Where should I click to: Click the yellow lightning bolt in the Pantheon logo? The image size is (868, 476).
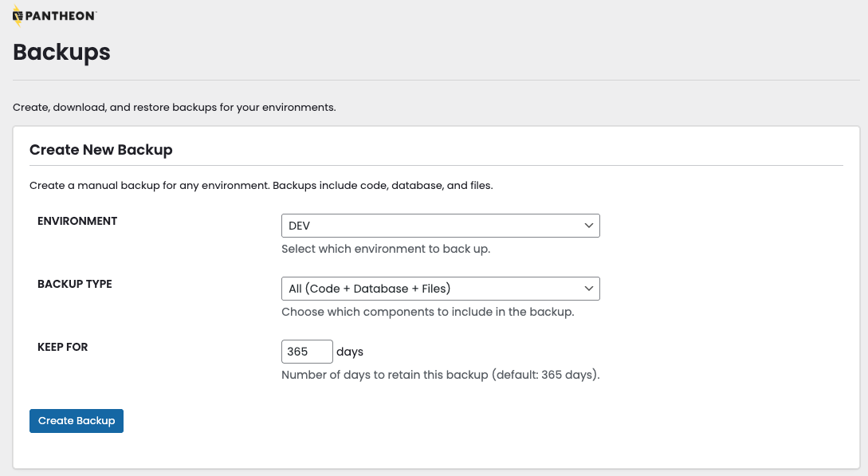click(x=18, y=14)
